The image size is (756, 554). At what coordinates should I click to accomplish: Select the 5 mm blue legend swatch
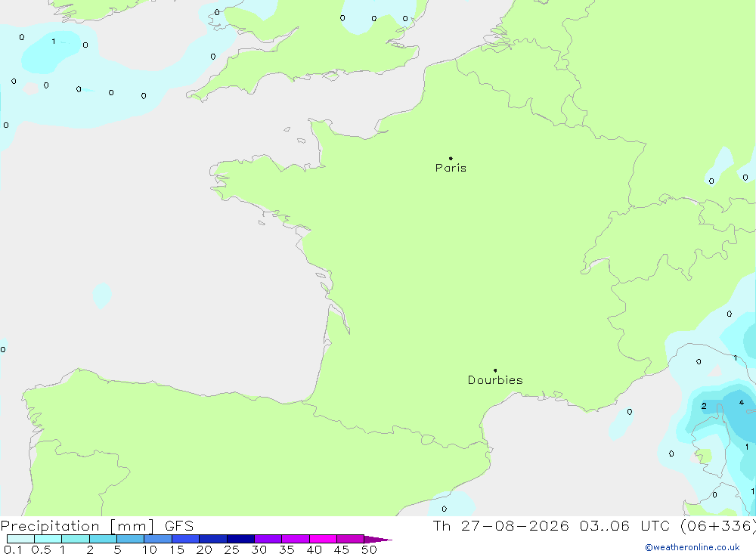click(130, 539)
